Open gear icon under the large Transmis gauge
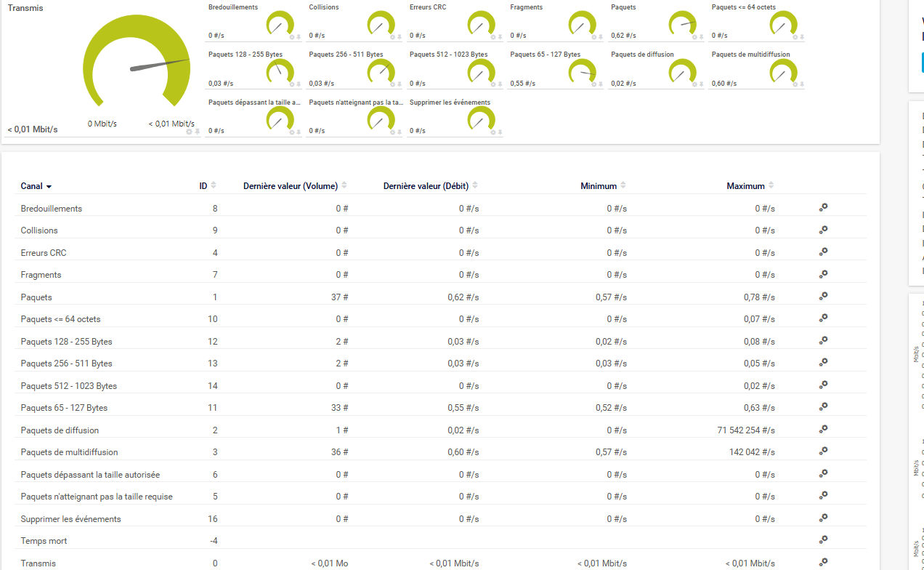The width and height of the screenshot is (924, 570). tap(189, 132)
